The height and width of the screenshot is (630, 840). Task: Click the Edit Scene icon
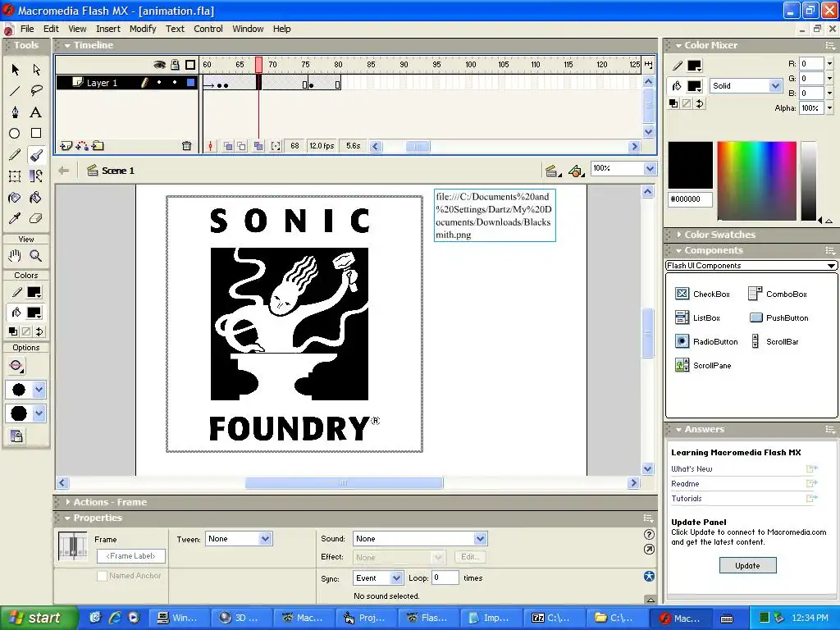550,171
